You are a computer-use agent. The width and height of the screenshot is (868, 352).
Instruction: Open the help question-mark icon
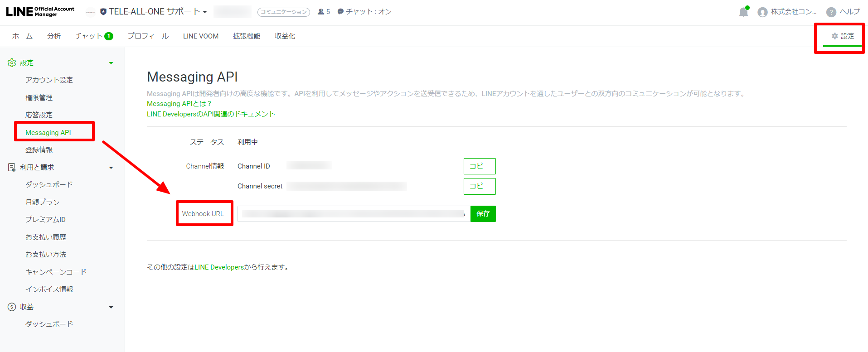tap(831, 12)
